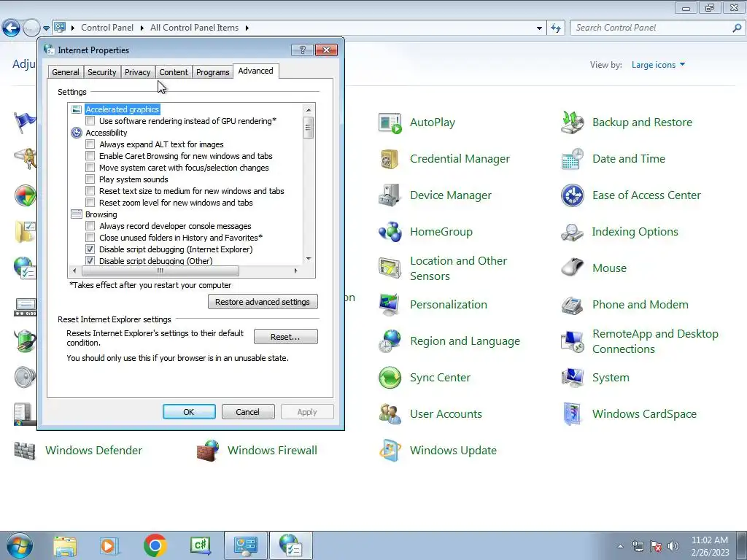Open the address bar history dropdown arrow
Viewport: 747px width, 560px height.
539,28
